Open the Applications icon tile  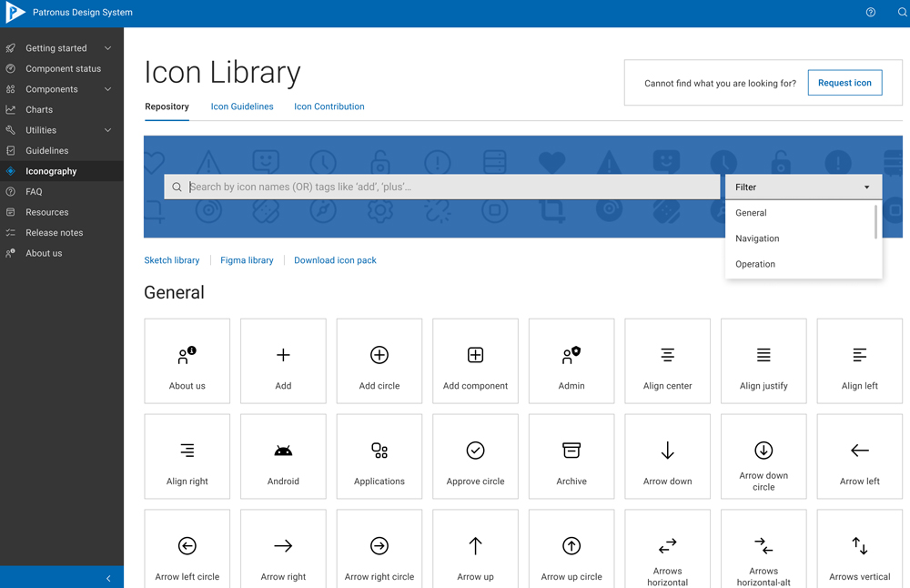coord(379,457)
